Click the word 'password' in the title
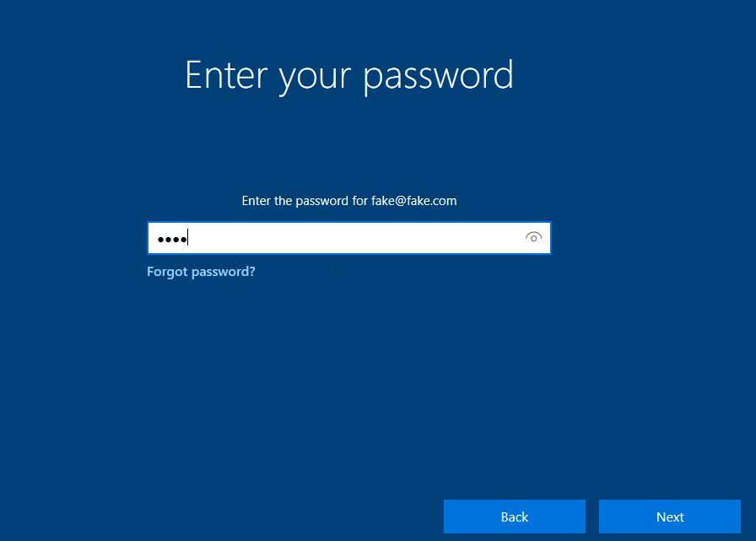The height and width of the screenshot is (541, 756). coord(438,77)
